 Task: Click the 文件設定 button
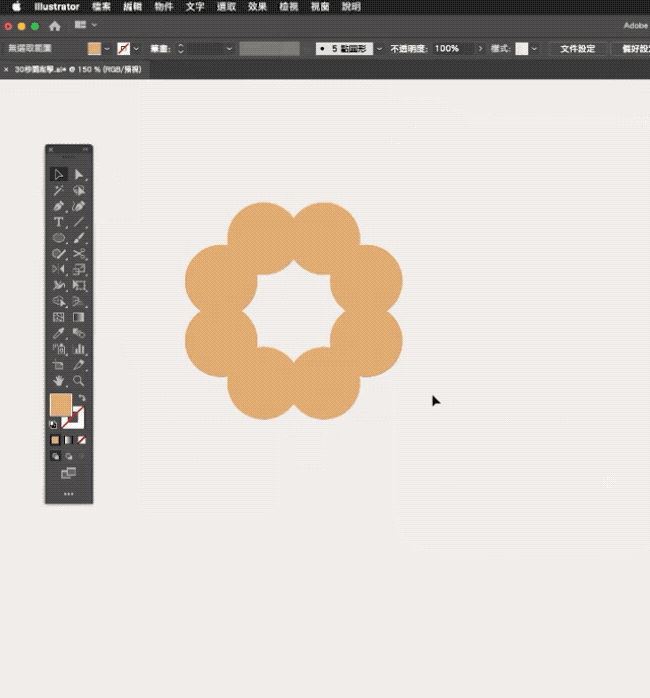click(577, 48)
